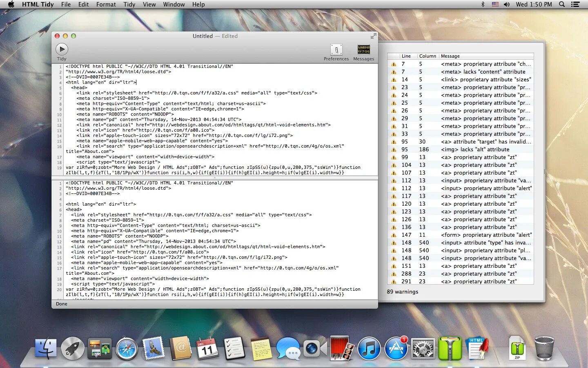
Task: Toggle the Messages drawer icon
Action: click(363, 49)
